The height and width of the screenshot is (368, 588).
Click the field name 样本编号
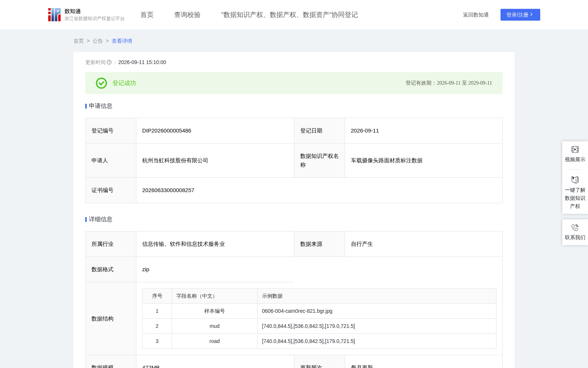pyautogui.click(x=215, y=311)
